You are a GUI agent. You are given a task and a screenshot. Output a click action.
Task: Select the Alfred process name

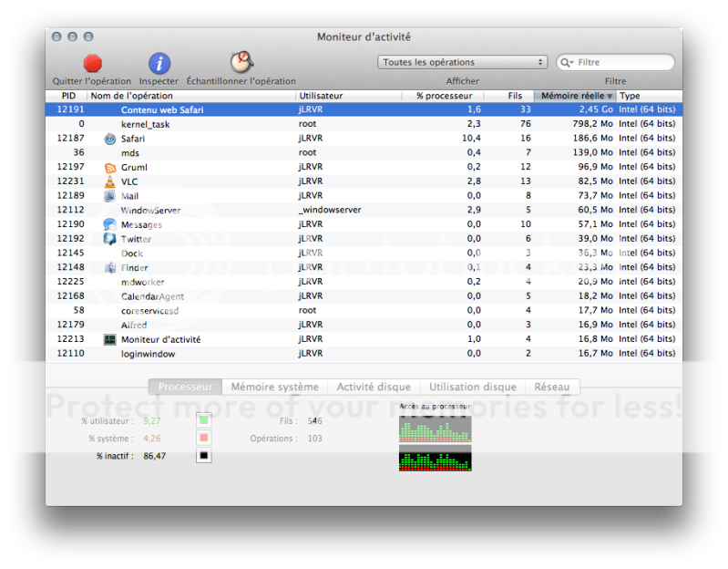(x=134, y=326)
